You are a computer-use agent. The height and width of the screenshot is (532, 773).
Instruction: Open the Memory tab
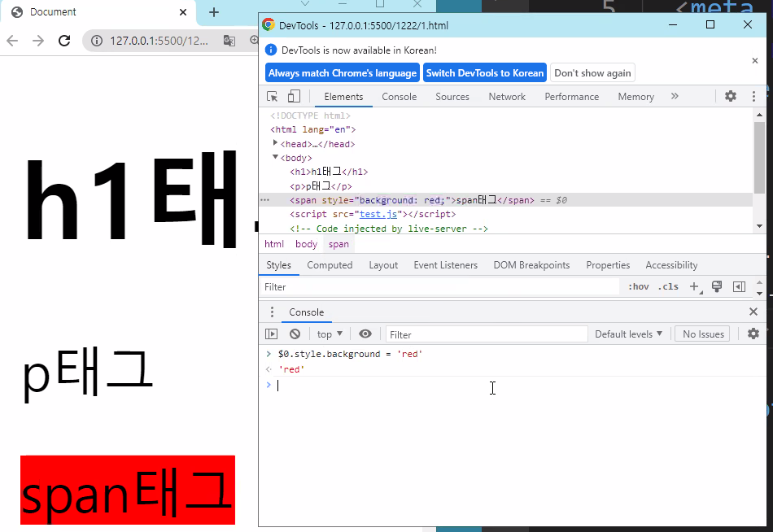click(636, 97)
